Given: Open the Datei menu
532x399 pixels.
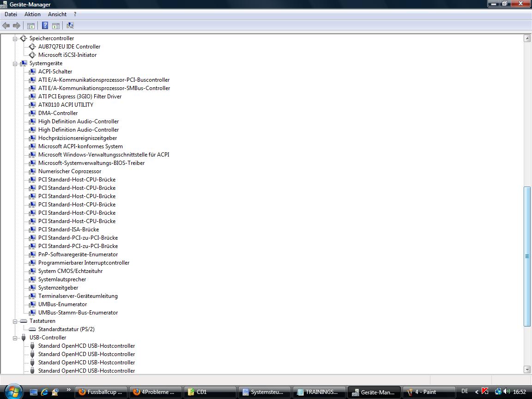Looking at the screenshot, I should 11,14.
